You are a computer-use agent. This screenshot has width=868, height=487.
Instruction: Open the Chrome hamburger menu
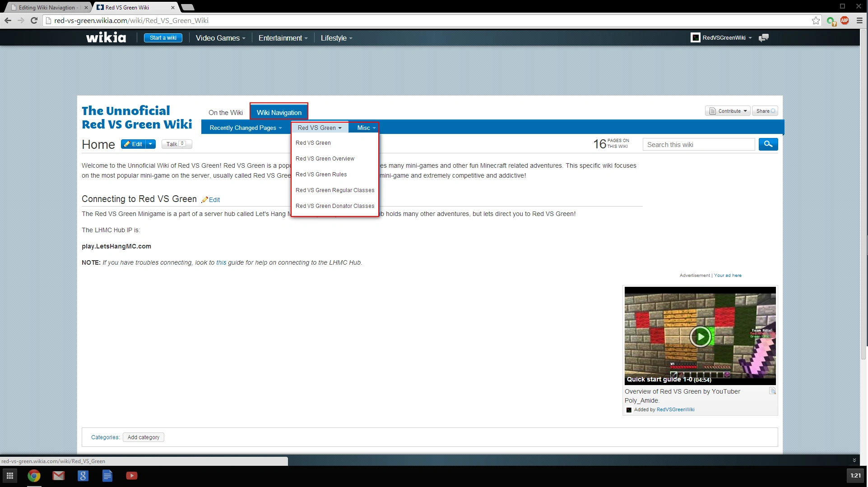[859, 20]
